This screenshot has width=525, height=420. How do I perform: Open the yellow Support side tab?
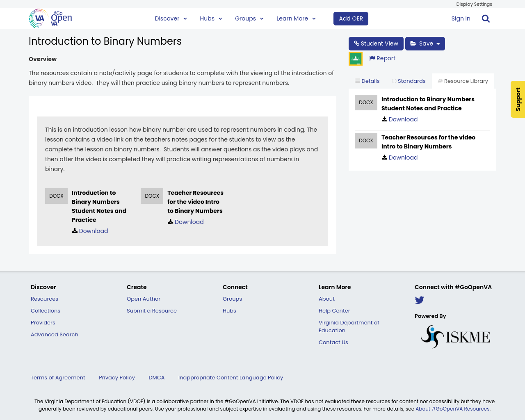tap(518, 99)
